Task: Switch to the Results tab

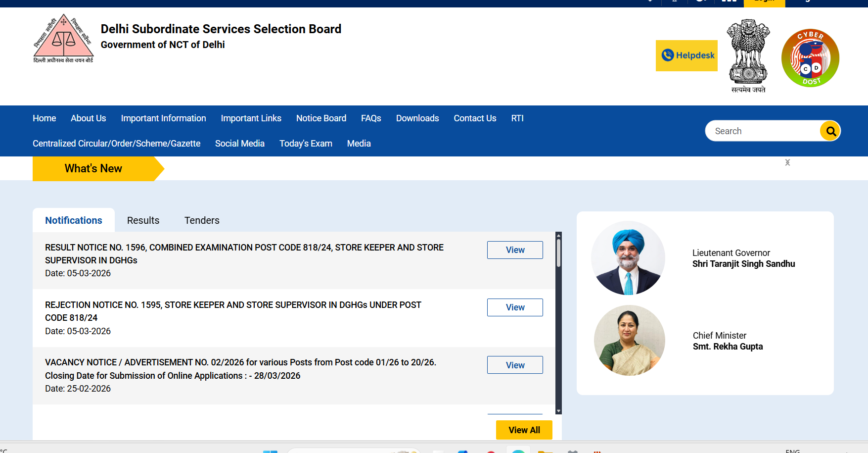Action: 143,220
